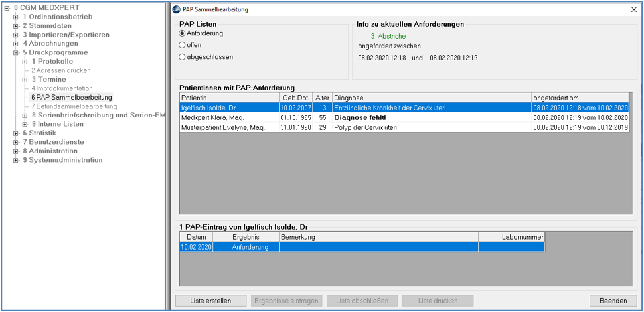Click the Bemerkung column header
Viewport: 644px width, 312px height.
tap(378, 237)
